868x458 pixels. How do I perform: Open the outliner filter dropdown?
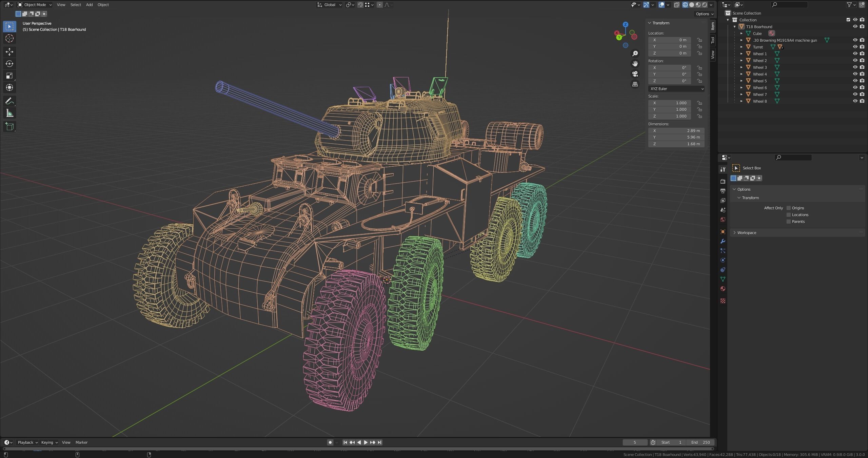(x=851, y=5)
